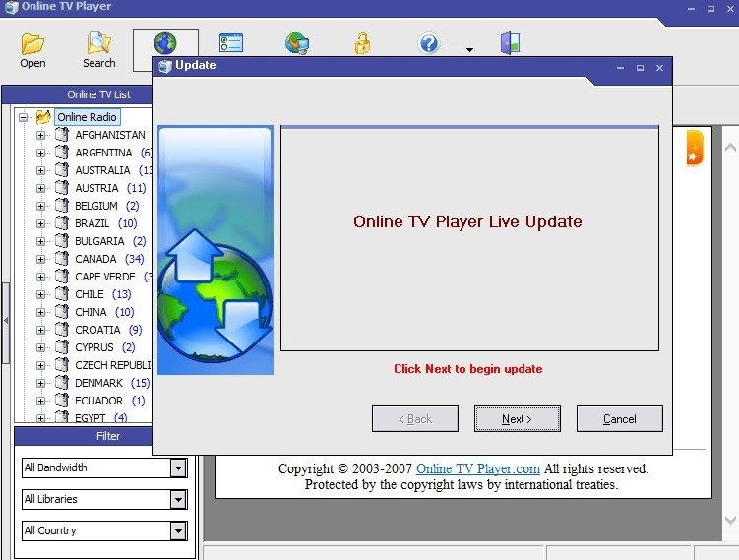The height and width of the screenshot is (560, 739).
Task: Select CZECH REPUBLIC in the list
Action: point(112,365)
